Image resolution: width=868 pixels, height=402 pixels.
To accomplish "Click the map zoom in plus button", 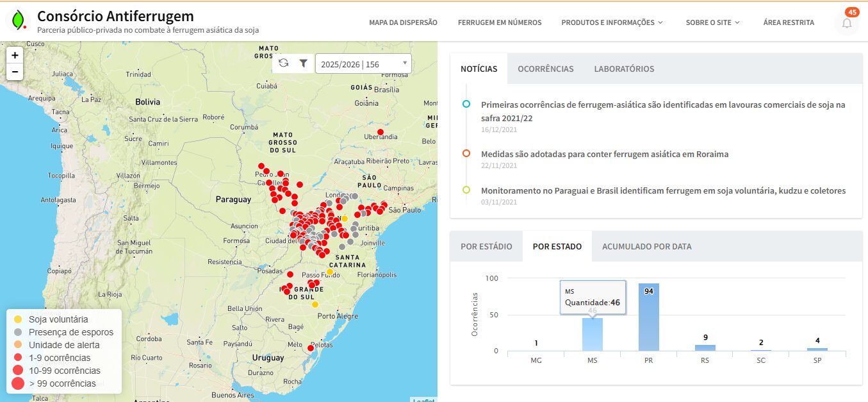I will (15, 55).
